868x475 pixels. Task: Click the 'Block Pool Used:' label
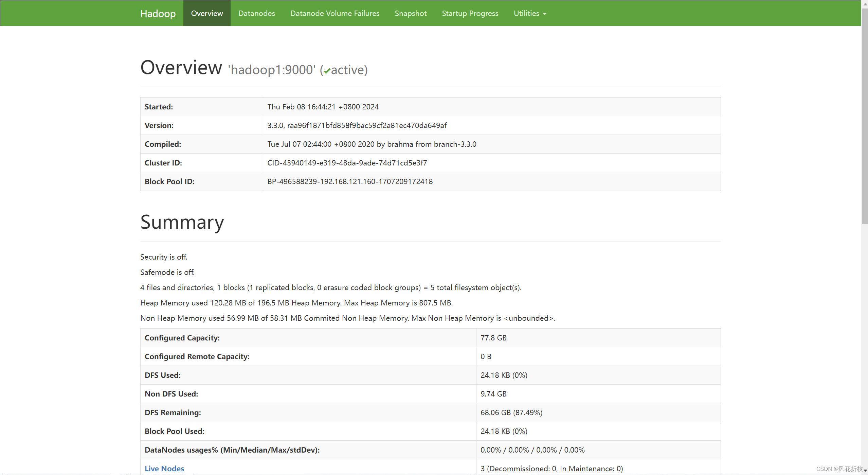[175, 431]
